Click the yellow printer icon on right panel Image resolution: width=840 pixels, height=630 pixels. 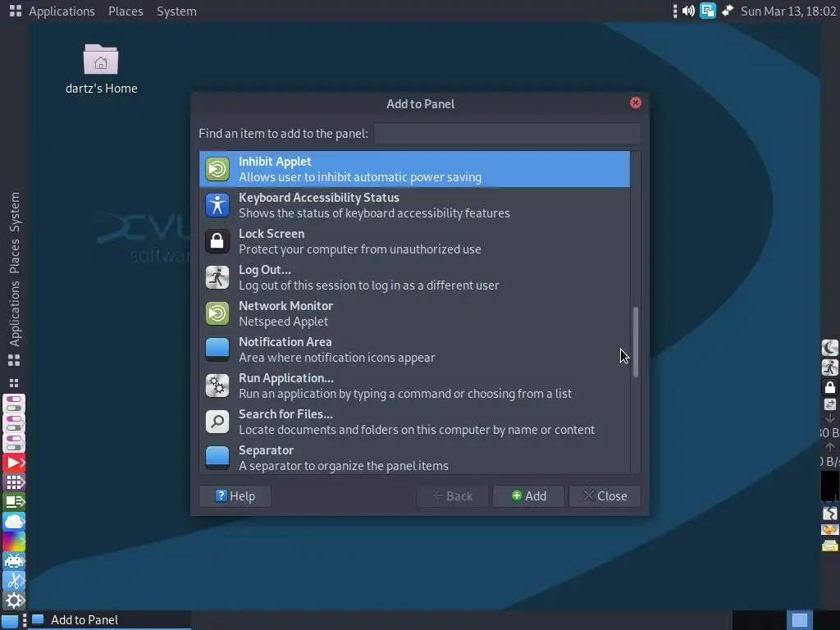click(830, 546)
